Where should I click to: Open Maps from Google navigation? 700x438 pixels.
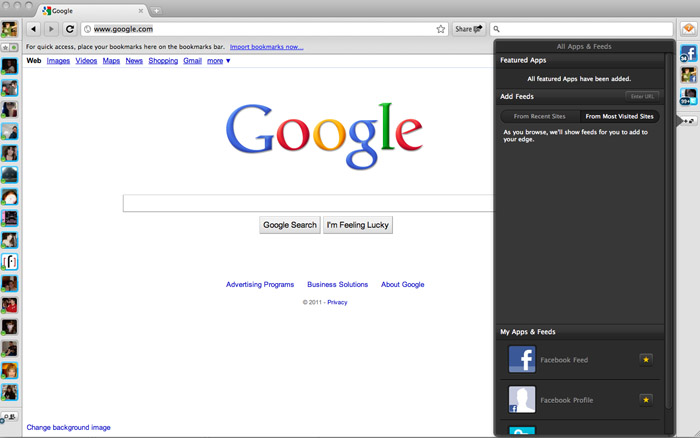pyautogui.click(x=111, y=61)
